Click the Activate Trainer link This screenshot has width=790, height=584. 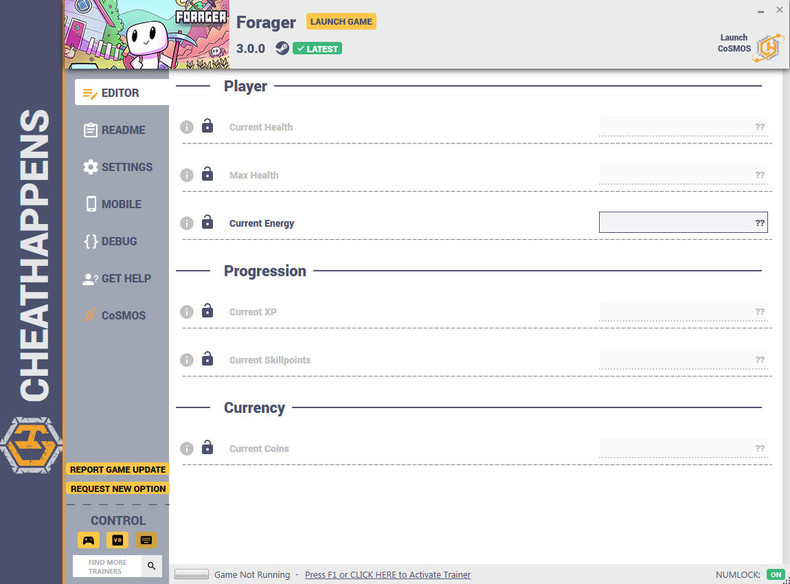[387, 575]
